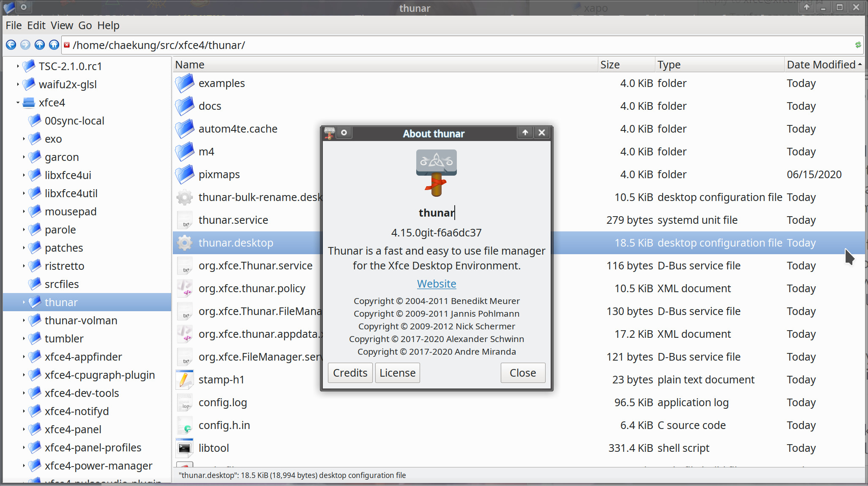Select the patches folder in tree
The width and height of the screenshot is (868, 486).
64,248
